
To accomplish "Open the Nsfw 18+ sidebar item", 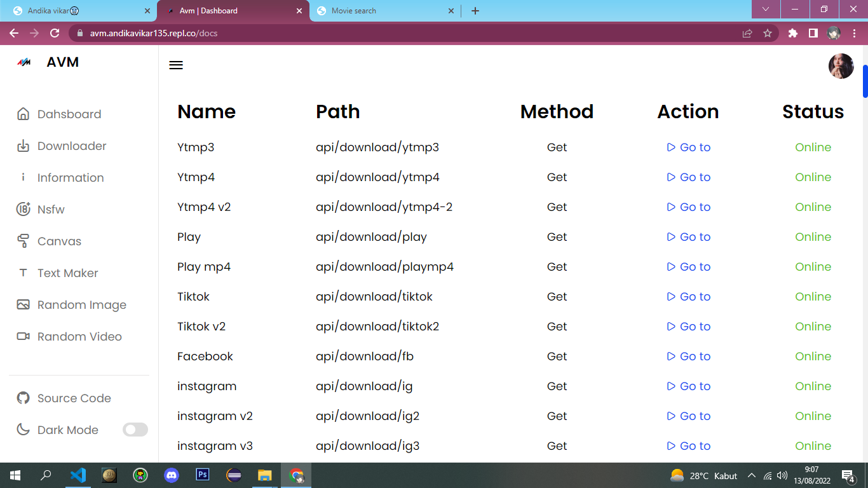I will (50, 210).
